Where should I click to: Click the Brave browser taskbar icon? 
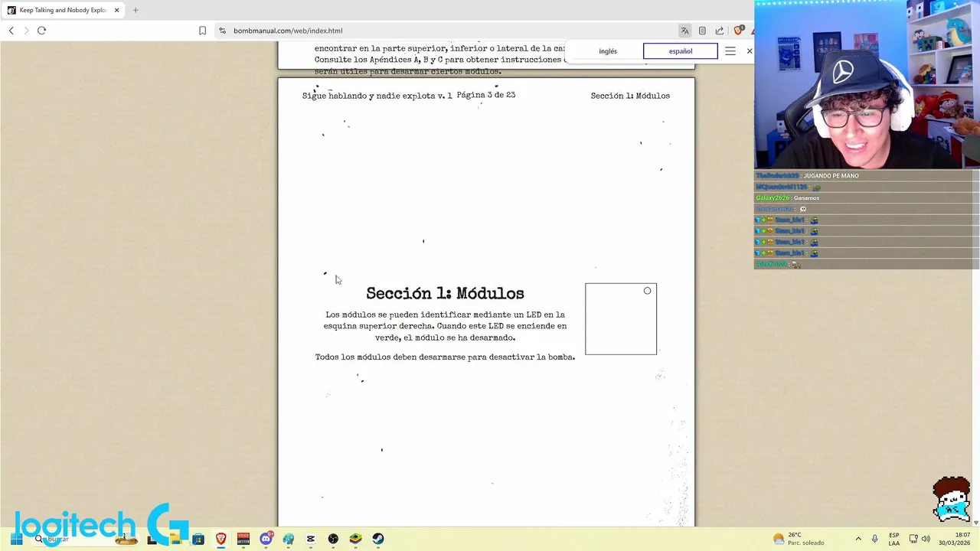pos(220,539)
